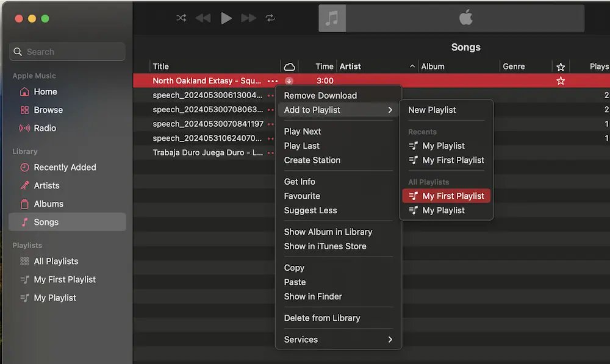Open the cloud status column header
The width and height of the screenshot is (610, 364).
point(289,66)
